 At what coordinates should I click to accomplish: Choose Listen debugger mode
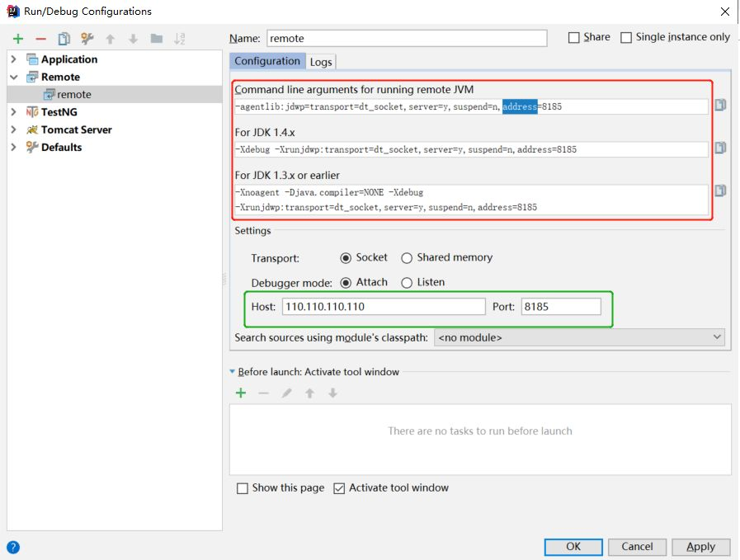tap(407, 283)
